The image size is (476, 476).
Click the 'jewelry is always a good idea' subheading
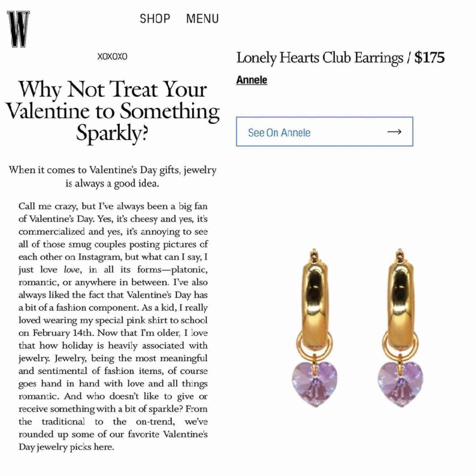112,176
